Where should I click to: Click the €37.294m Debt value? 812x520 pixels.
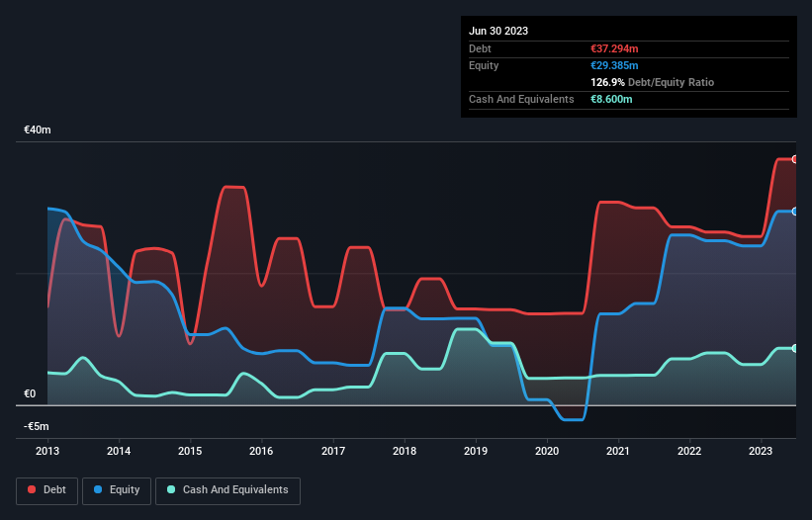pos(614,48)
